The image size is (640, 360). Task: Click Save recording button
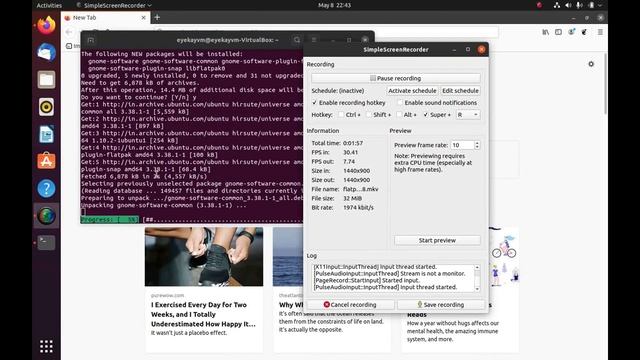point(441,304)
